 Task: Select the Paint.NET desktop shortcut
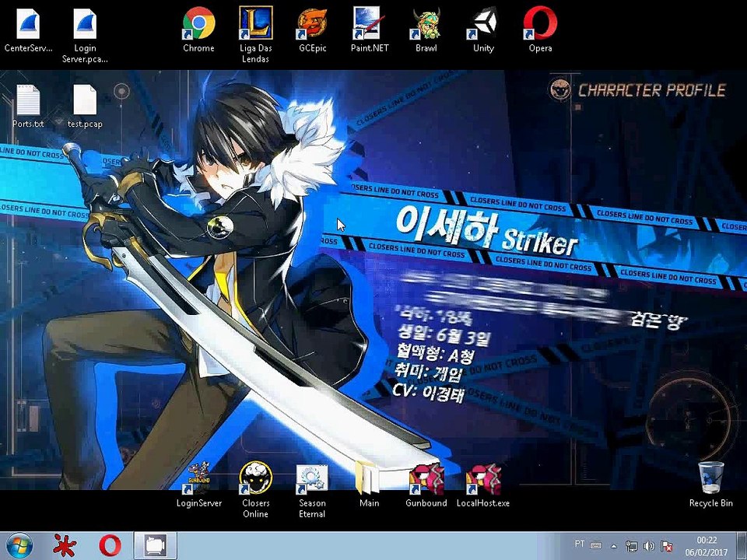[x=370, y=30]
